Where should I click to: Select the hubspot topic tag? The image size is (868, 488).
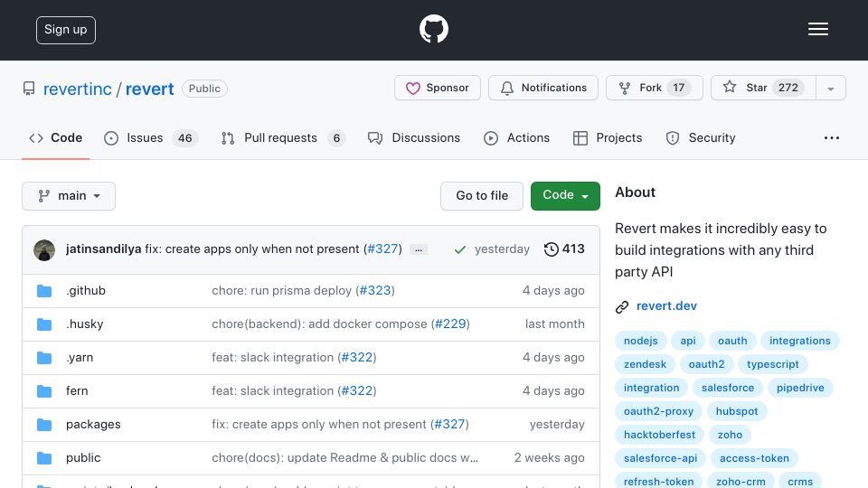click(737, 411)
